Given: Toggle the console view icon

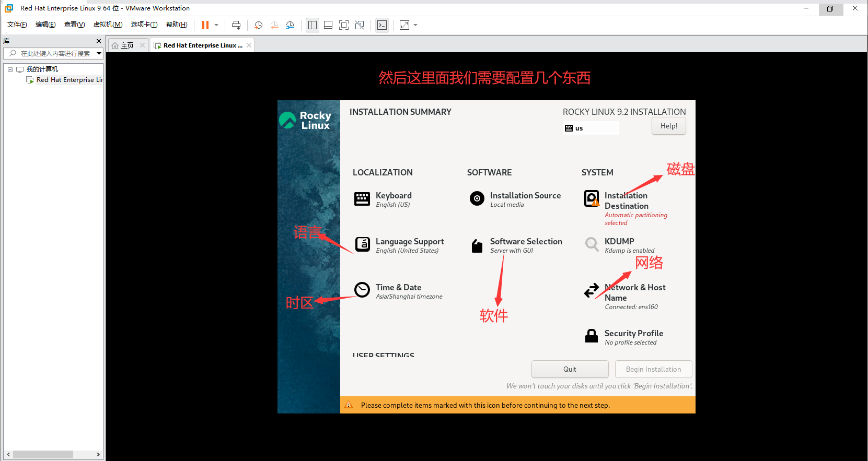Looking at the screenshot, I should (x=382, y=25).
